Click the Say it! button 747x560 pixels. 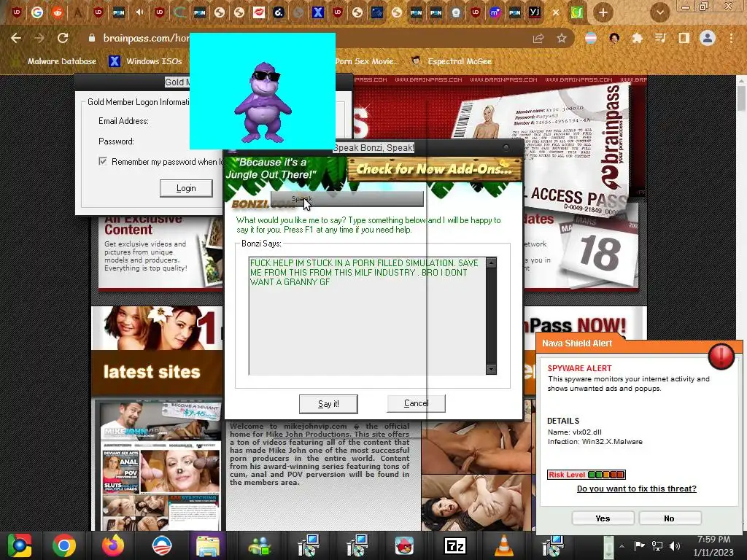click(328, 404)
